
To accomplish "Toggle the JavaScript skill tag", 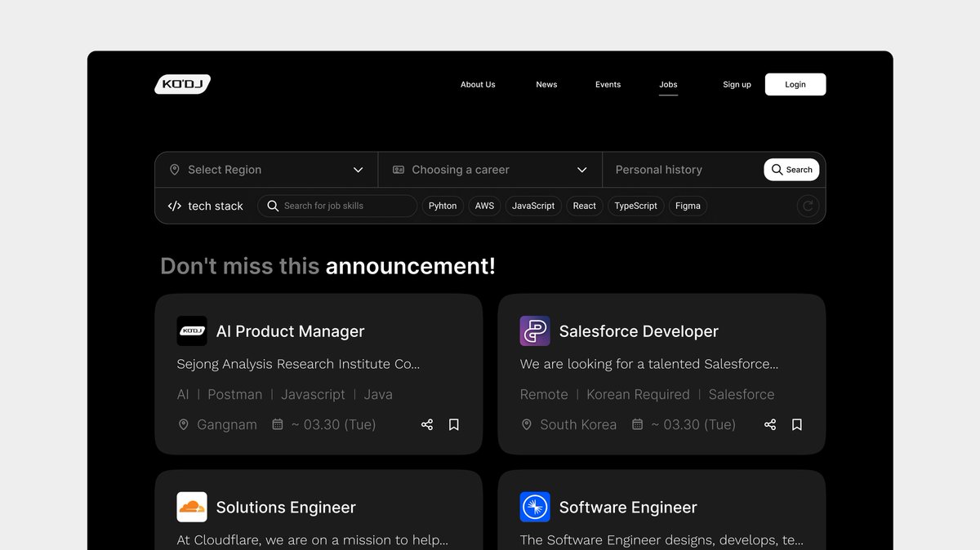I will [x=533, y=206].
